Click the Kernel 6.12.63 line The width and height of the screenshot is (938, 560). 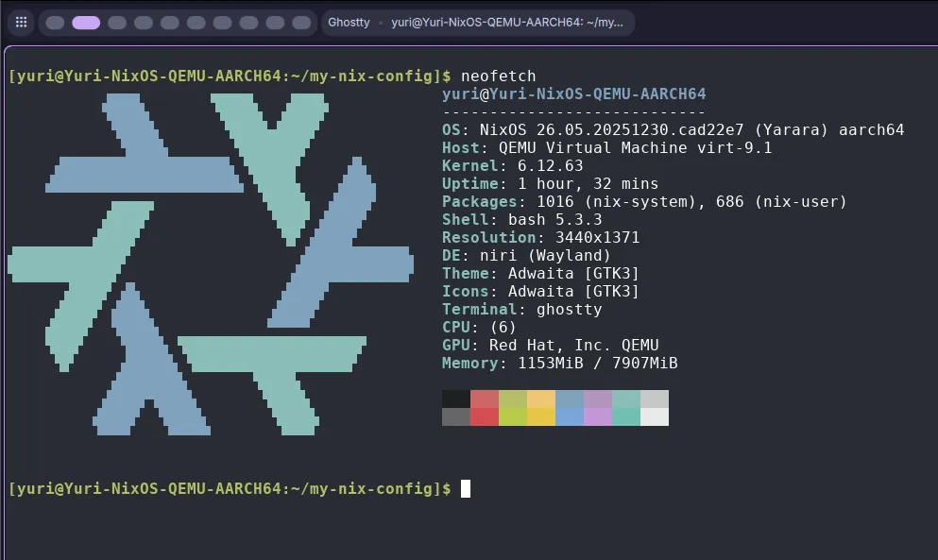pos(512,166)
